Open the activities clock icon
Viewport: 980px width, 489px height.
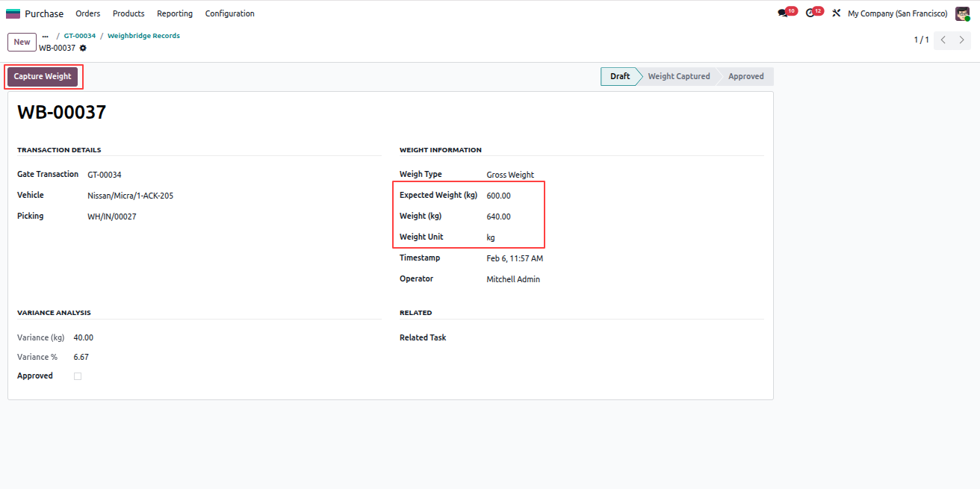click(x=810, y=13)
